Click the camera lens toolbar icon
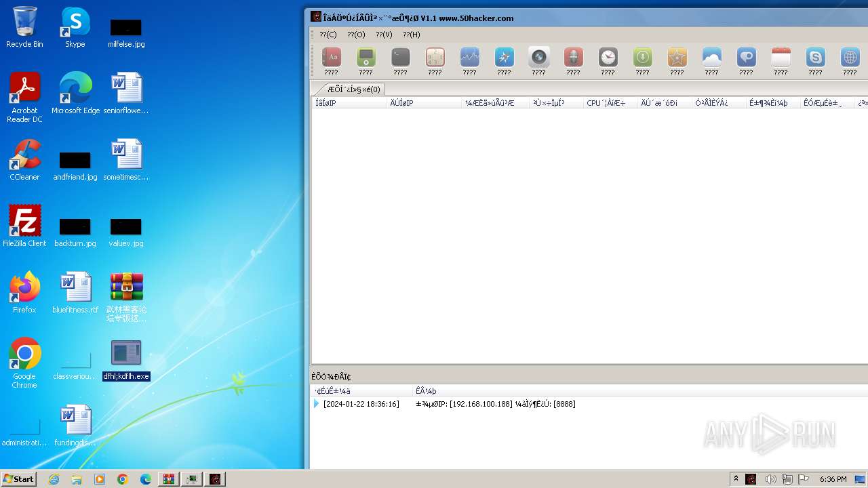Image resolution: width=868 pixels, height=488 pixels. pos(538,57)
